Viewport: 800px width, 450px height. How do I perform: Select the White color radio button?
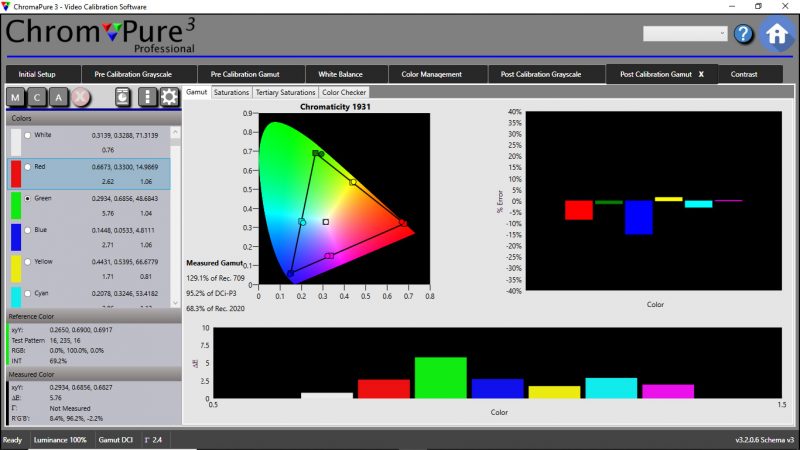[27, 135]
